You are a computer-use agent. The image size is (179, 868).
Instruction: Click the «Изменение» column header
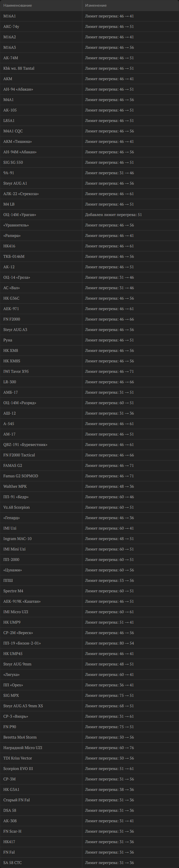96,5
